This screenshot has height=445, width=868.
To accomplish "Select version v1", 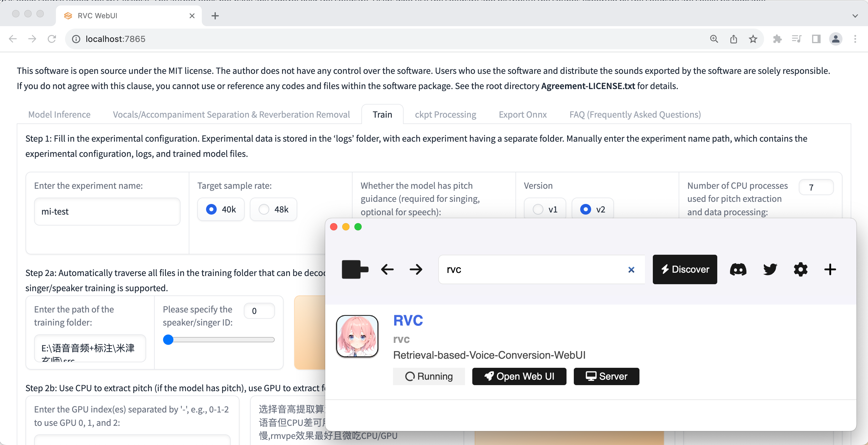I will pos(545,209).
